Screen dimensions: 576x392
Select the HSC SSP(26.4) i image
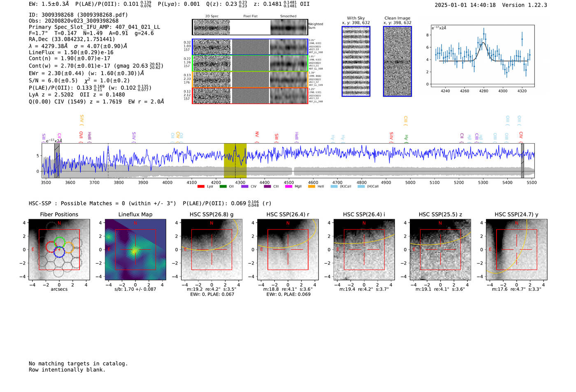(x=364, y=250)
